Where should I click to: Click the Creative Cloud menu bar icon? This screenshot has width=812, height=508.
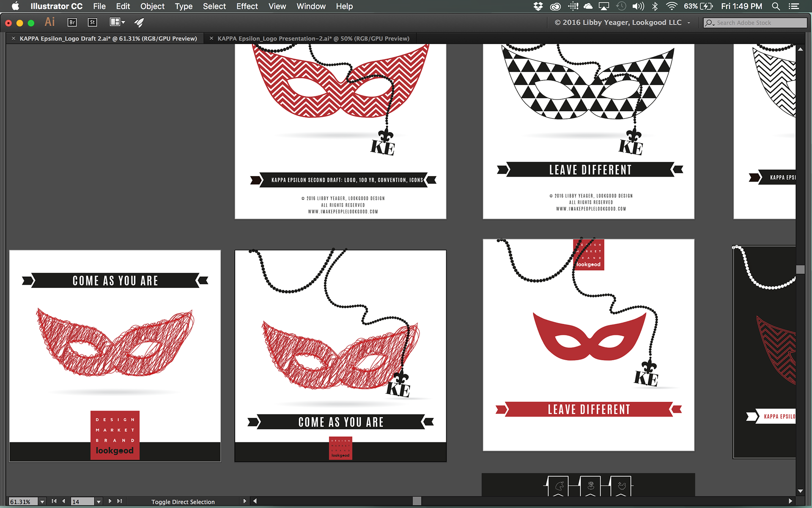pos(555,6)
